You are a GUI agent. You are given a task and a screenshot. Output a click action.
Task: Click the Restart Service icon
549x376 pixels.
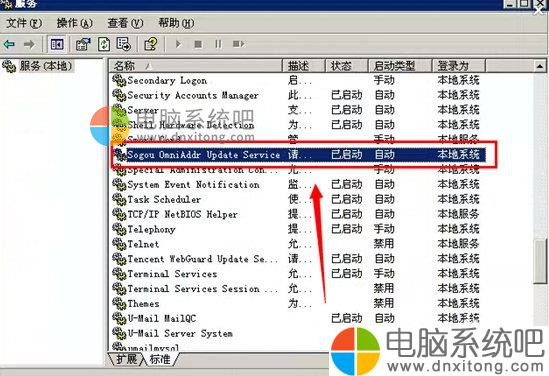(238, 44)
